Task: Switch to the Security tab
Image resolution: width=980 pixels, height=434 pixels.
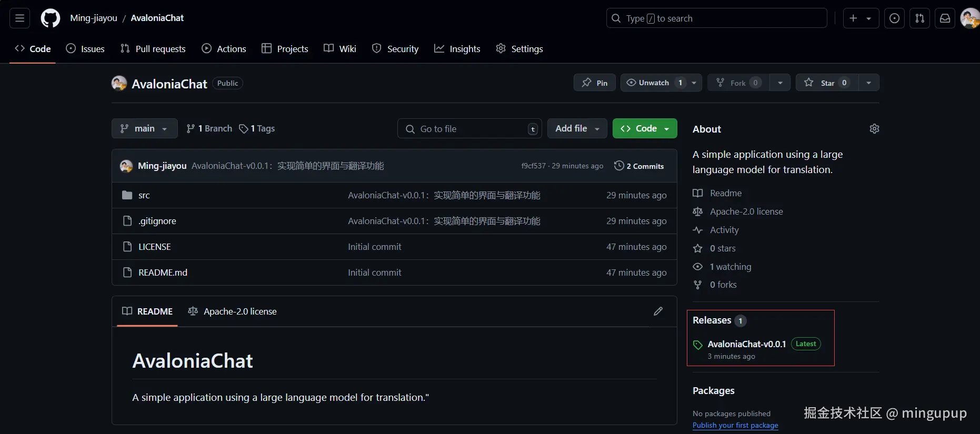Action: pos(395,49)
